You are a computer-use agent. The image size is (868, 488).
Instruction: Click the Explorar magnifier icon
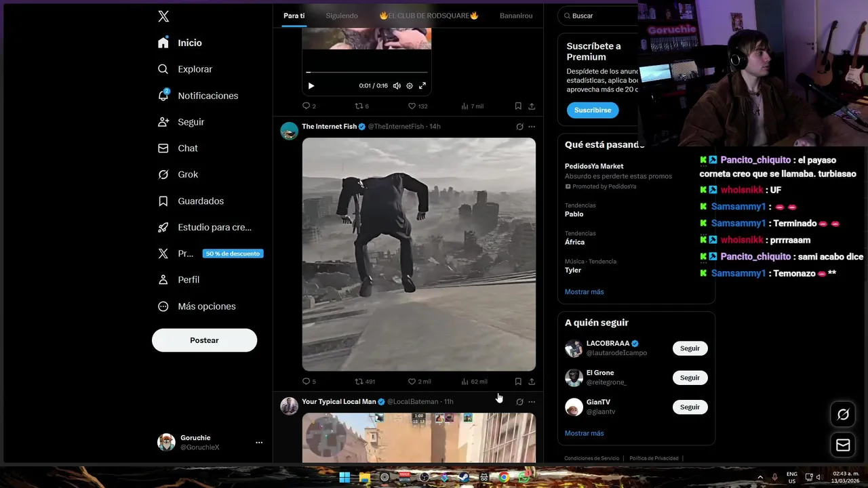[163, 69]
